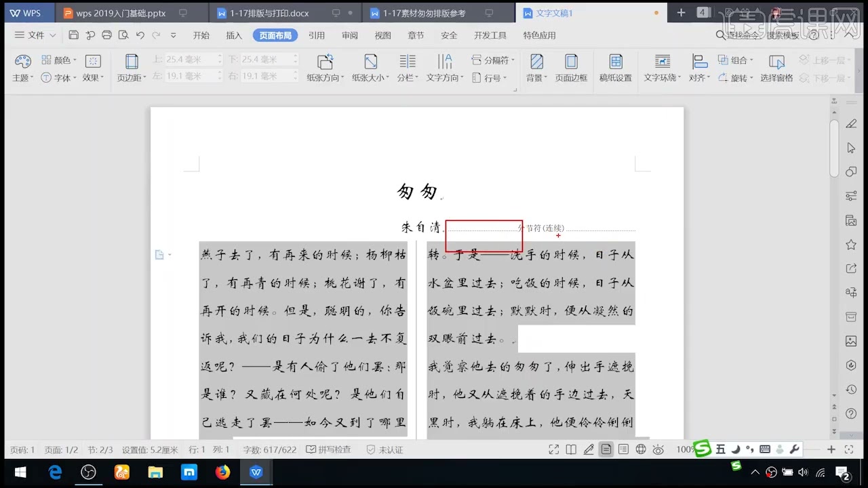Open the 选择窗格 selection pane
Viewport: 868px width, 488px height.
coord(776,68)
